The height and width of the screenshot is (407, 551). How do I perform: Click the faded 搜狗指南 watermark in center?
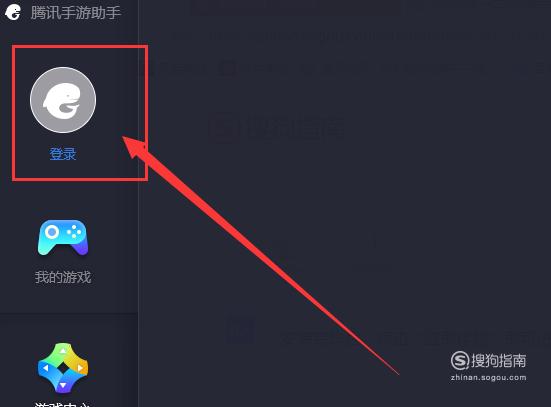[x=295, y=127]
